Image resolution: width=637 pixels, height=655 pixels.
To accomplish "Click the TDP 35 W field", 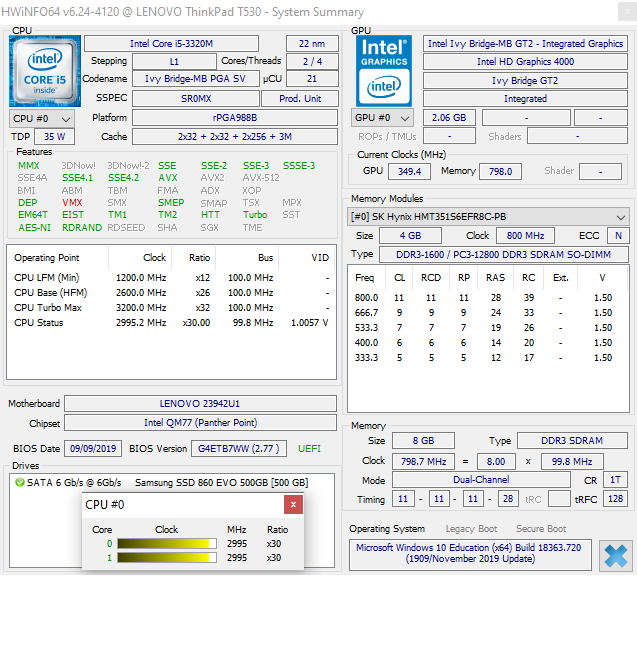I will (54, 137).
